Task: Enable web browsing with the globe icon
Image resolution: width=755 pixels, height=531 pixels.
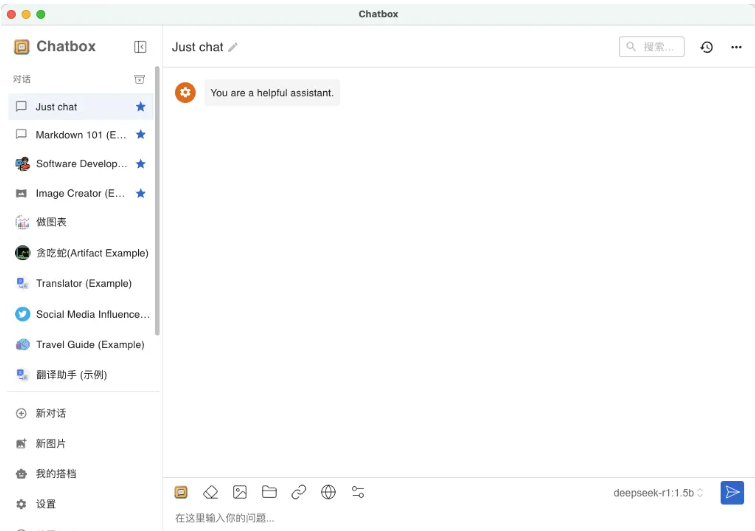Action: [x=328, y=492]
